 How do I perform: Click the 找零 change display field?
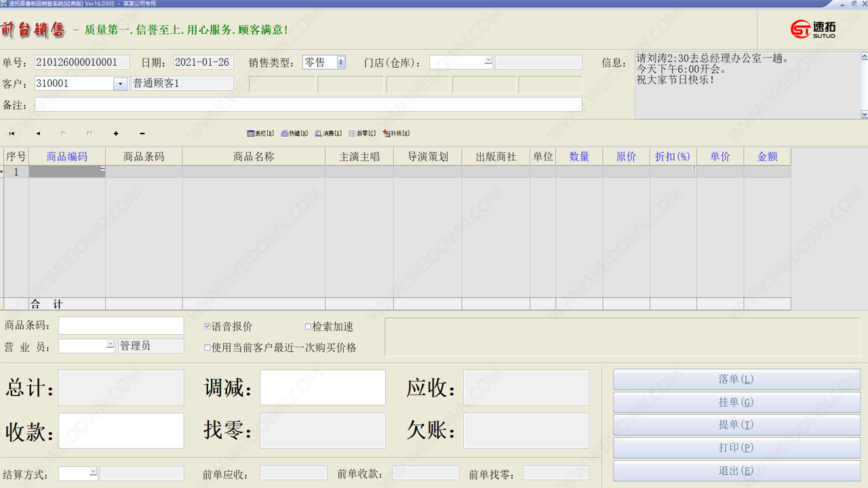[323, 431]
